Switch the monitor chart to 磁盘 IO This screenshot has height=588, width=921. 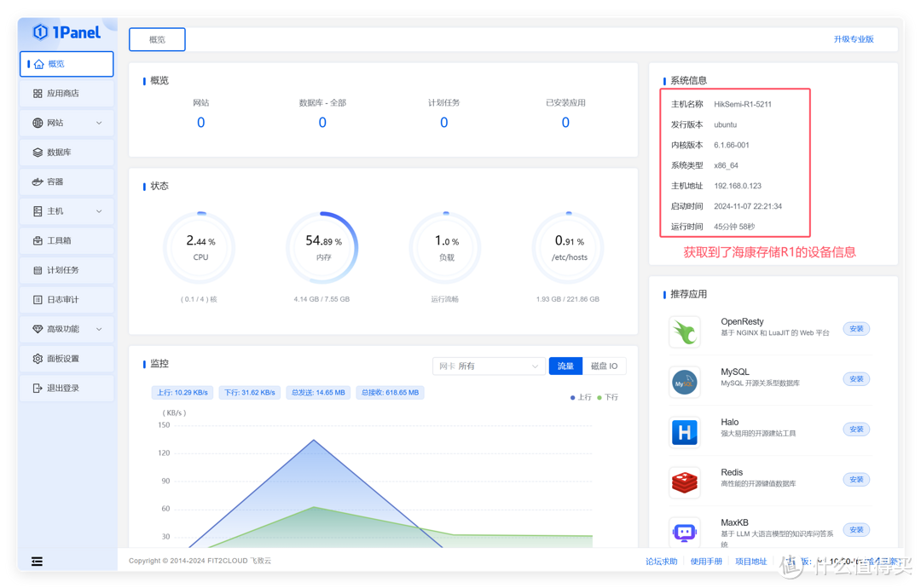coord(604,366)
